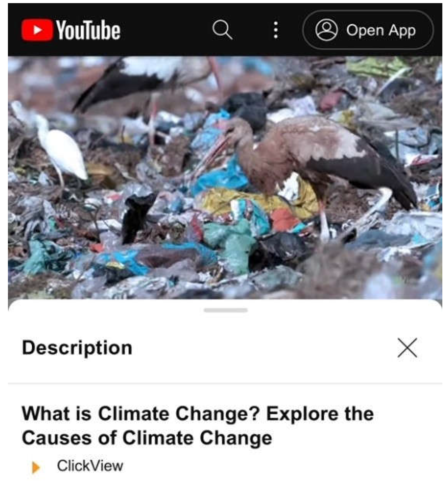Tap the YouTube wordmark text

point(88,30)
